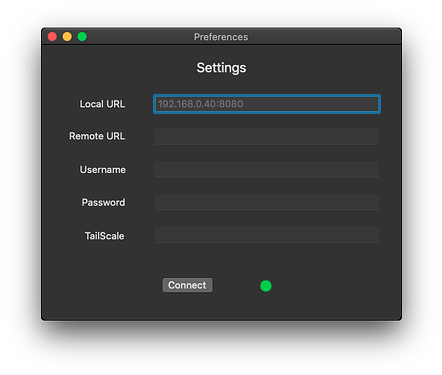Minimize Preferences with the yellow button
Viewport: 442px width, 375px height.
(67, 36)
